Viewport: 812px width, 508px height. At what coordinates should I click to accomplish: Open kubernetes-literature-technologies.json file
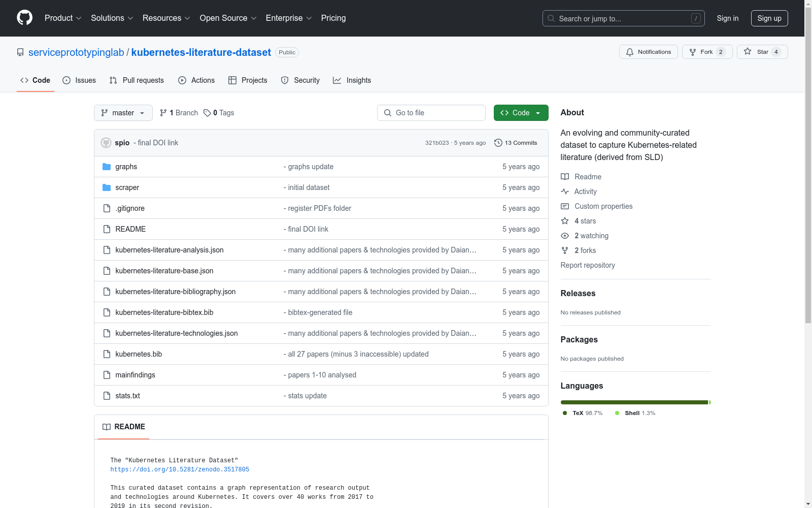[x=177, y=333]
